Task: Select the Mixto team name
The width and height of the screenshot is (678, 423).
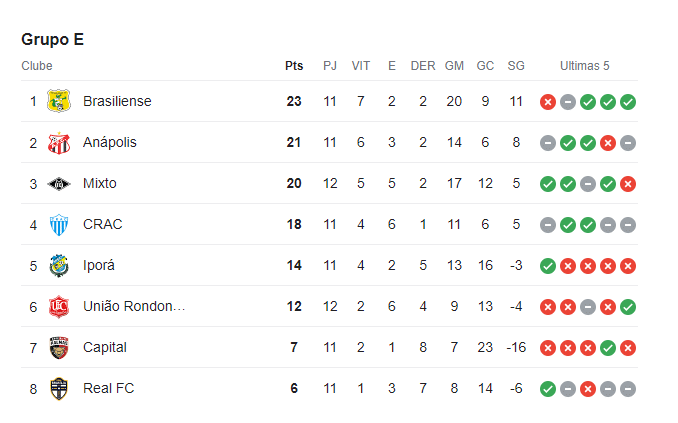Action: click(x=100, y=183)
